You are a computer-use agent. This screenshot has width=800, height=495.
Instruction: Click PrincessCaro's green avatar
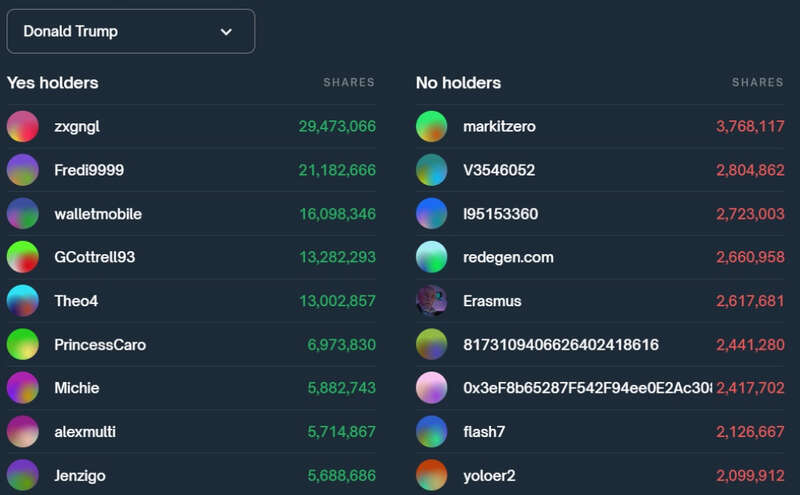point(22,345)
